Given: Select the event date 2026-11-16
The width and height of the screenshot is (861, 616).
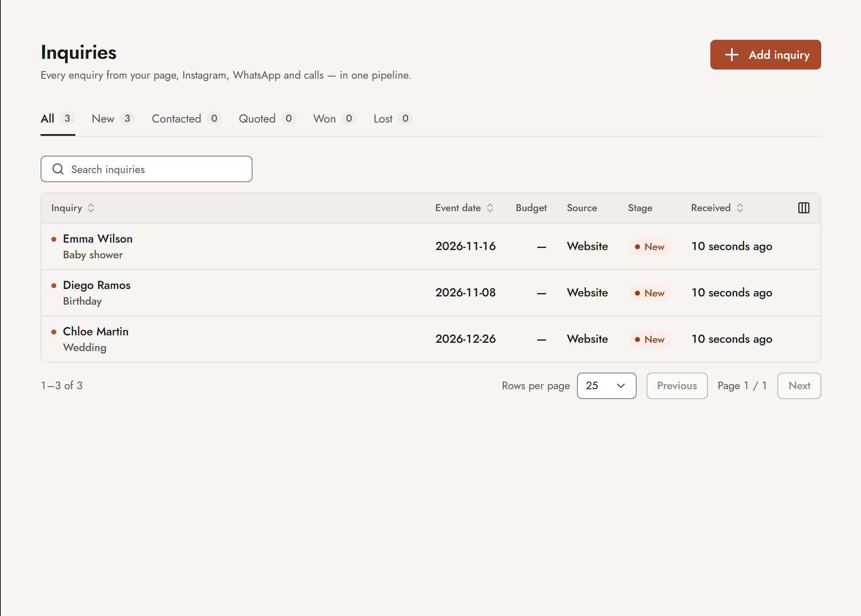Looking at the screenshot, I should click(465, 246).
